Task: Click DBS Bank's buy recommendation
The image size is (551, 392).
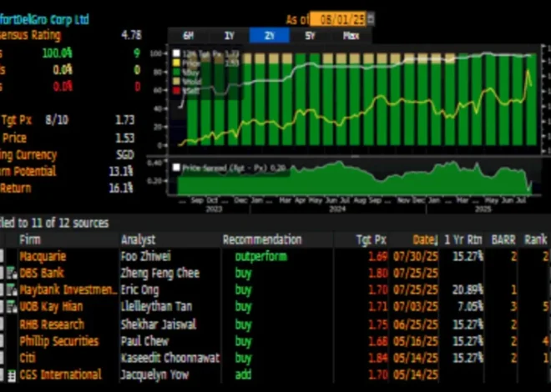Action: [x=243, y=274]
